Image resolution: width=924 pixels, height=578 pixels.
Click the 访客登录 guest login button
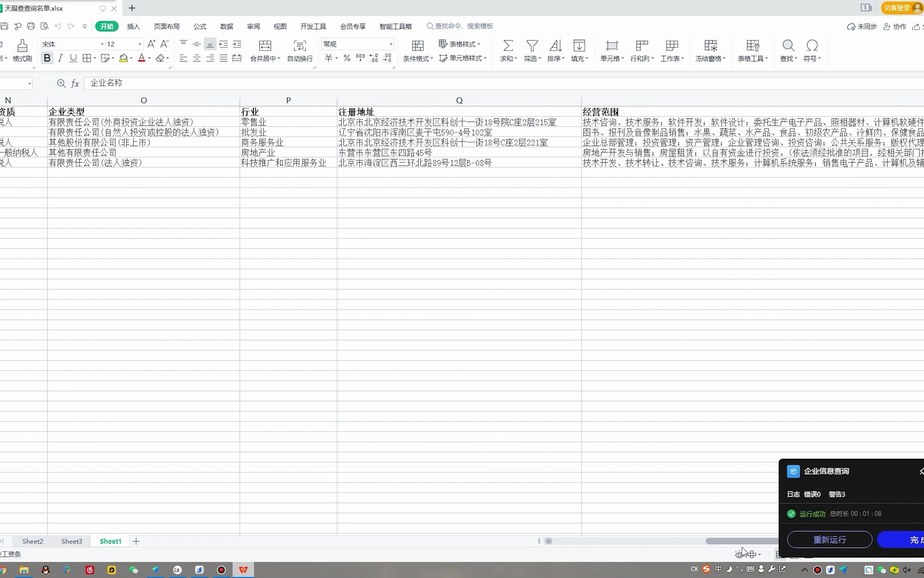898,8
